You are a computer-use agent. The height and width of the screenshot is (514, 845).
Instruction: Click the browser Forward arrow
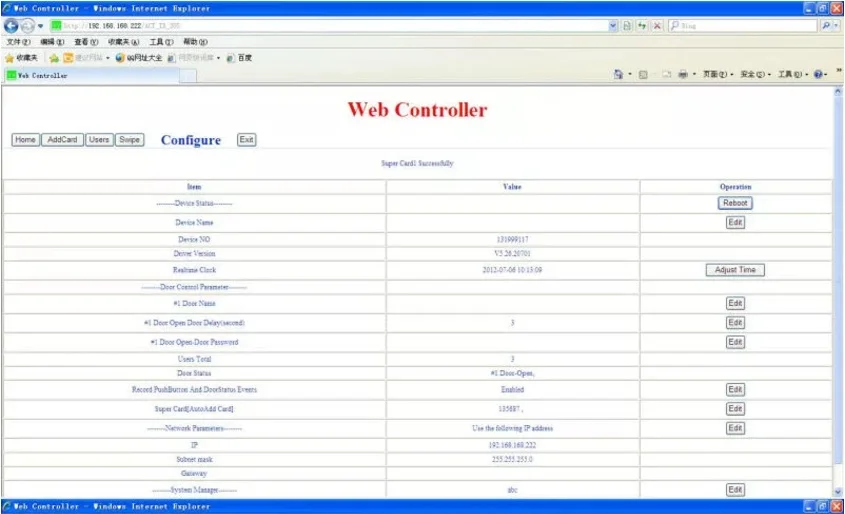tap(27, 25)
